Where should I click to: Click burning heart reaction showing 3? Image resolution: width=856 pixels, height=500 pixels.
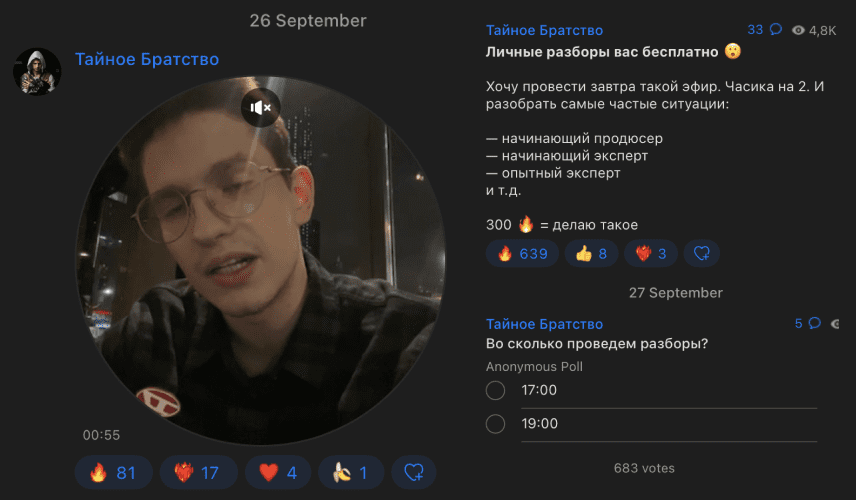pyautogui.click(x=651, y=253)
